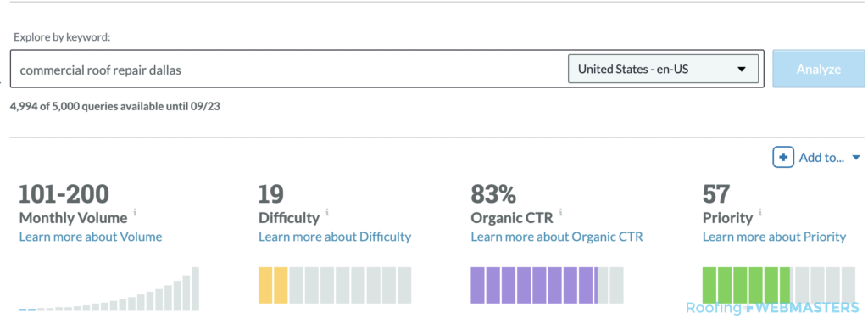Click the plus icon next to Add to
The height and width of the screenshot is (324, 868).
click(783, 158)
